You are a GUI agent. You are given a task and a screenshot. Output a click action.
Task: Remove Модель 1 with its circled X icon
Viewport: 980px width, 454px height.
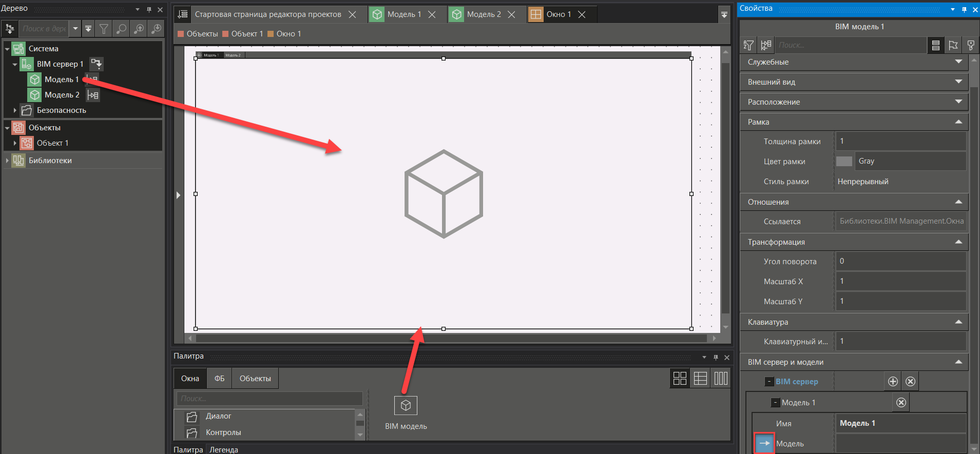[x=901, y=403]
